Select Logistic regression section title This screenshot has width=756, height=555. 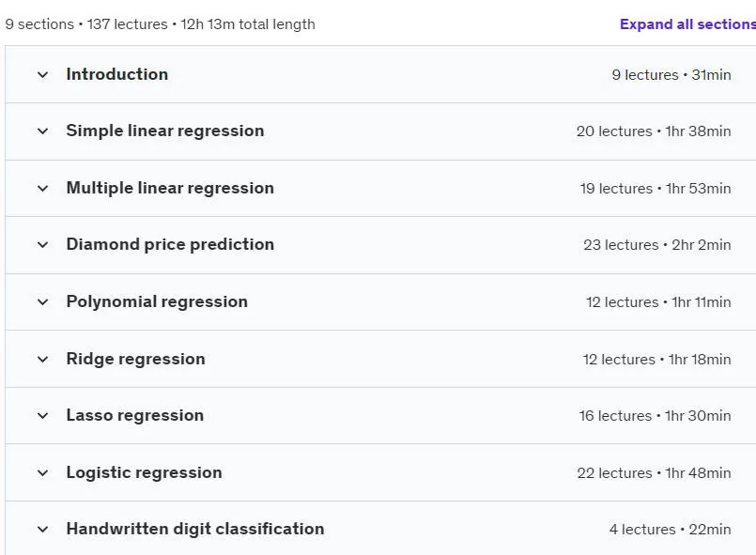click(145, 472)
